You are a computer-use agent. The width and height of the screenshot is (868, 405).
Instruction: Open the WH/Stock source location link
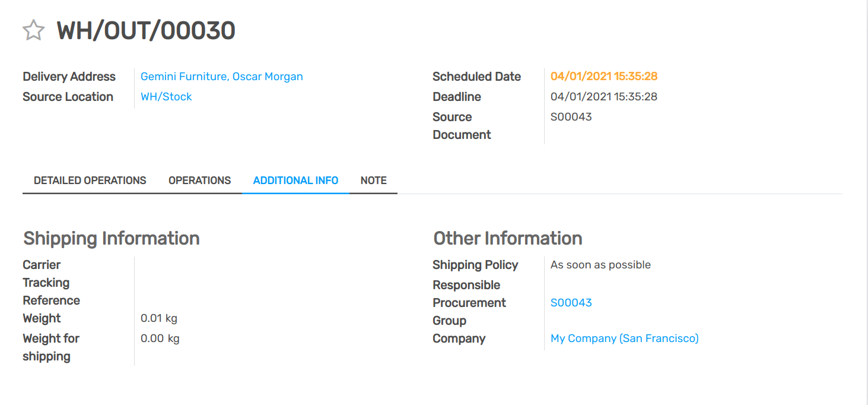tap(166, 96)
